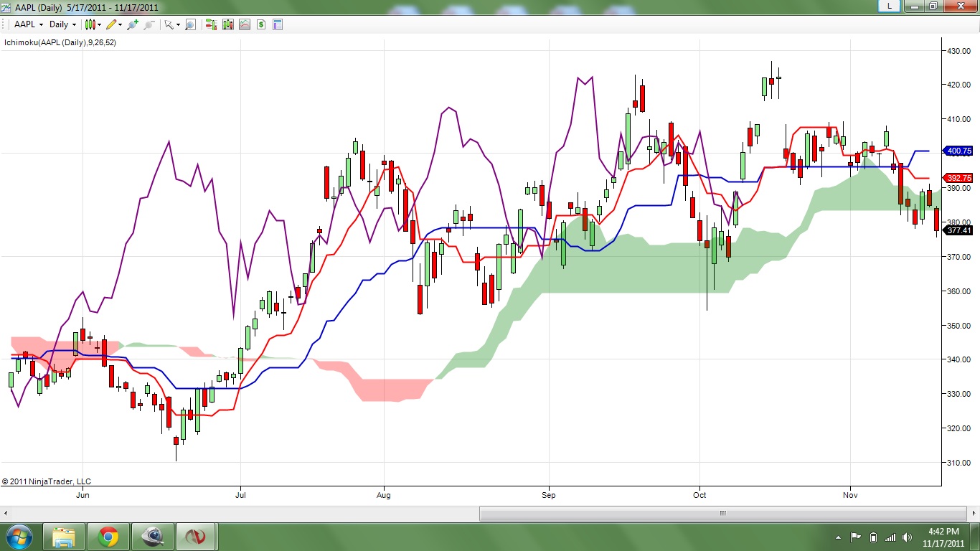Viewport: 980px width, 551px height.
Task: Click the 430.00 price axis label
Action: [960, 51]
